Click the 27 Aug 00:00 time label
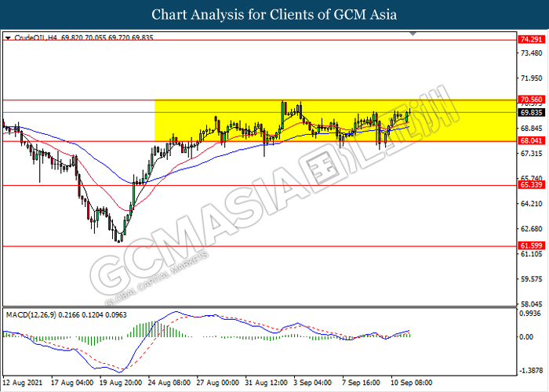 pyautogui.click(x=218, y=383)
